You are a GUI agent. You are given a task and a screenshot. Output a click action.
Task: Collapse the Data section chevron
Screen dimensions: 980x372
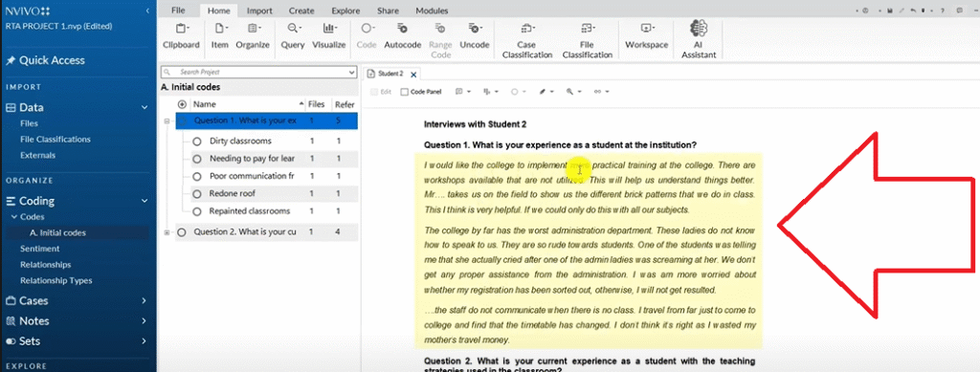click(x=145, y=107)
